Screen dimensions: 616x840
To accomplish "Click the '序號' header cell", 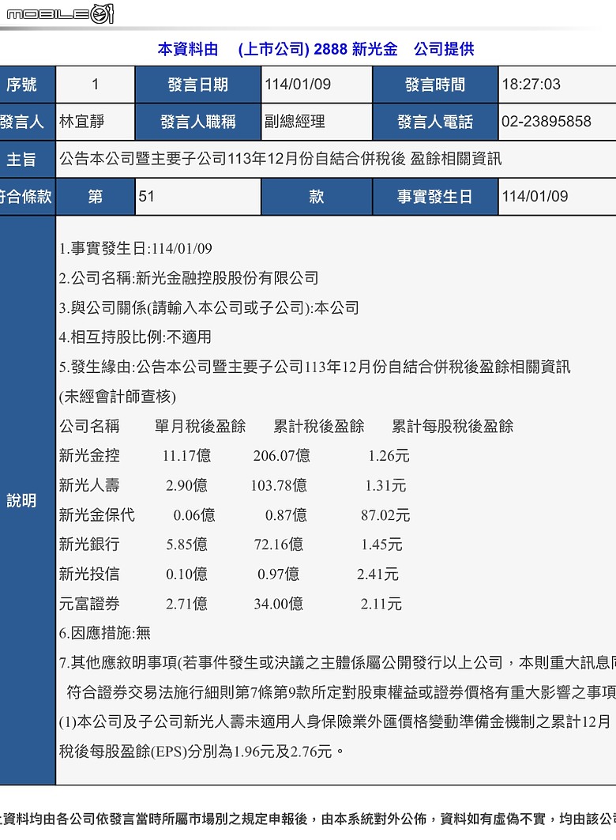I will (x=28, y=85).
